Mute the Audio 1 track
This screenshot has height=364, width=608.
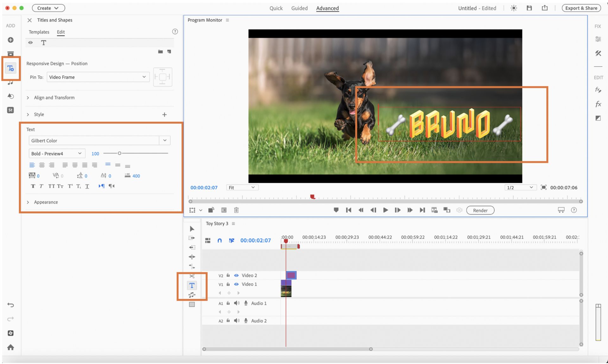click(x=236, y=303)
